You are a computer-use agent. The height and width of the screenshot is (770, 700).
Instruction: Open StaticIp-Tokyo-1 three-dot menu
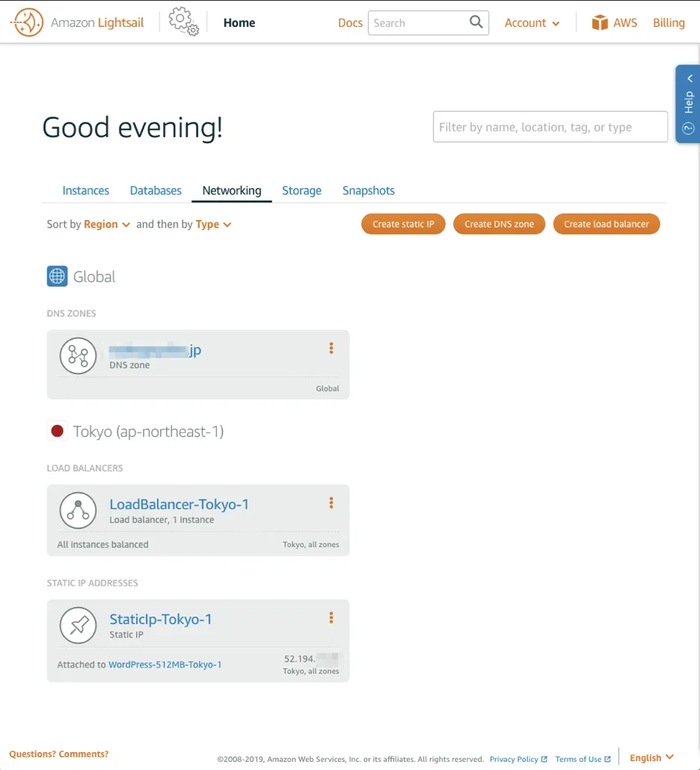331,617
